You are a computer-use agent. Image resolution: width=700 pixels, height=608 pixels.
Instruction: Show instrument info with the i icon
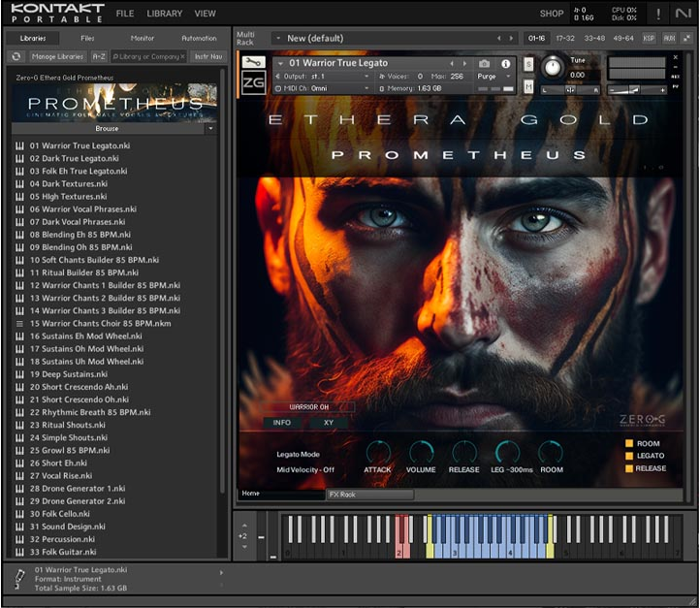[506, 64]
